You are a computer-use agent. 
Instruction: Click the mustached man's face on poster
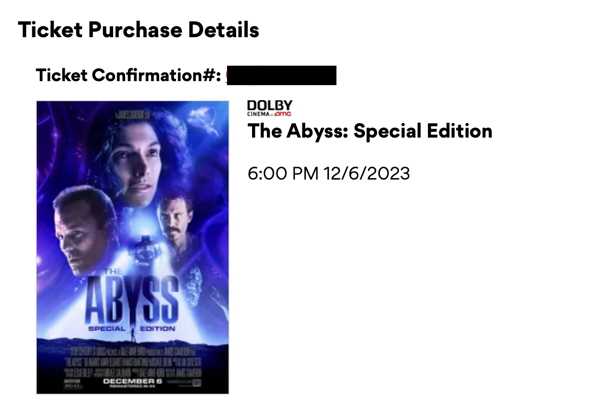coord(175,220)
